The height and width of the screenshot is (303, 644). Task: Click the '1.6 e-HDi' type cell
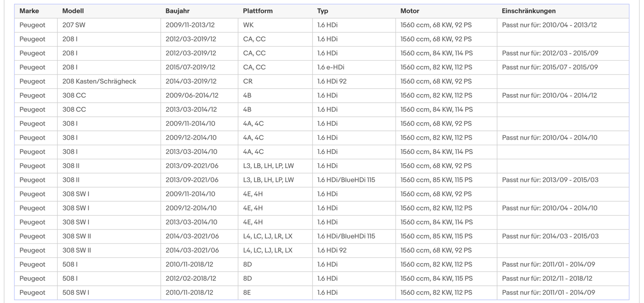[x=330, y=67]
